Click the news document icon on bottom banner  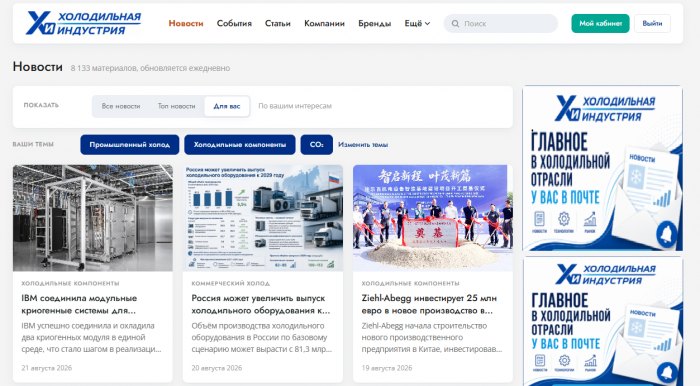click(540, 360)
